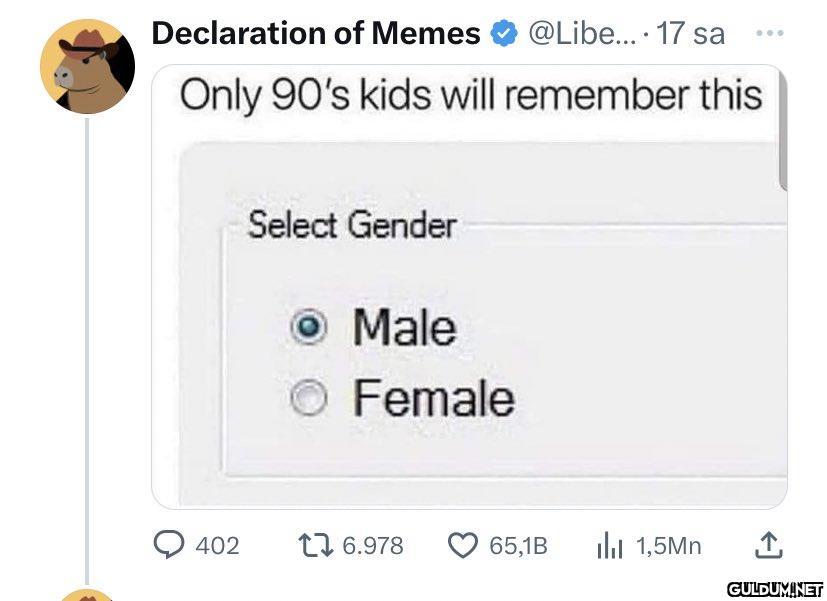
Task: Click the 65,1B likes count
Action: click(x=518, y=546)
